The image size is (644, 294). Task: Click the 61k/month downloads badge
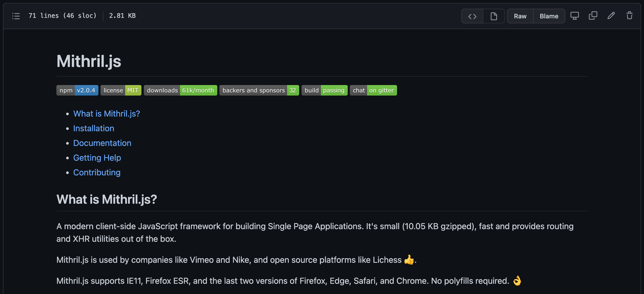(x=180, y=90)
